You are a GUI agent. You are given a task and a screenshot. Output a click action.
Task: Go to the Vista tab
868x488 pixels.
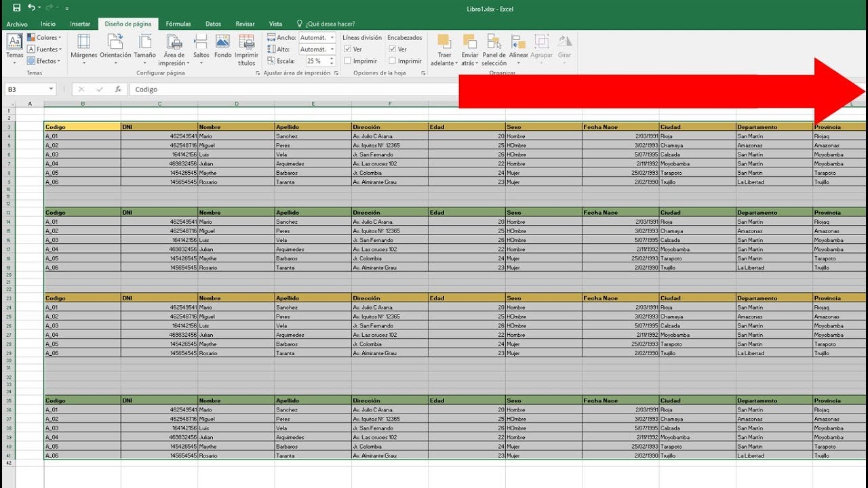pyautogui.click(x=275, y=24)
